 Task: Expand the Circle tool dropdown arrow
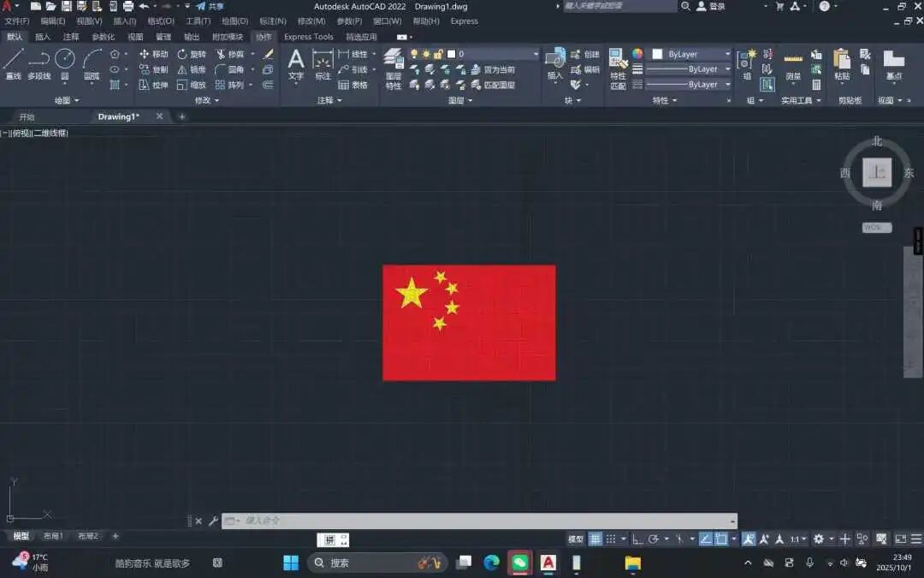[65, 84]
